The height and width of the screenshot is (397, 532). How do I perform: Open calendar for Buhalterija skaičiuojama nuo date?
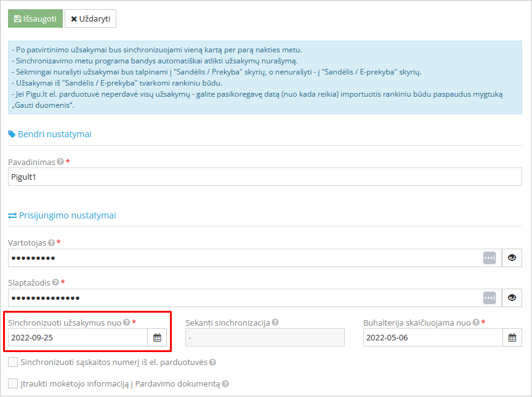pos(512,337)
